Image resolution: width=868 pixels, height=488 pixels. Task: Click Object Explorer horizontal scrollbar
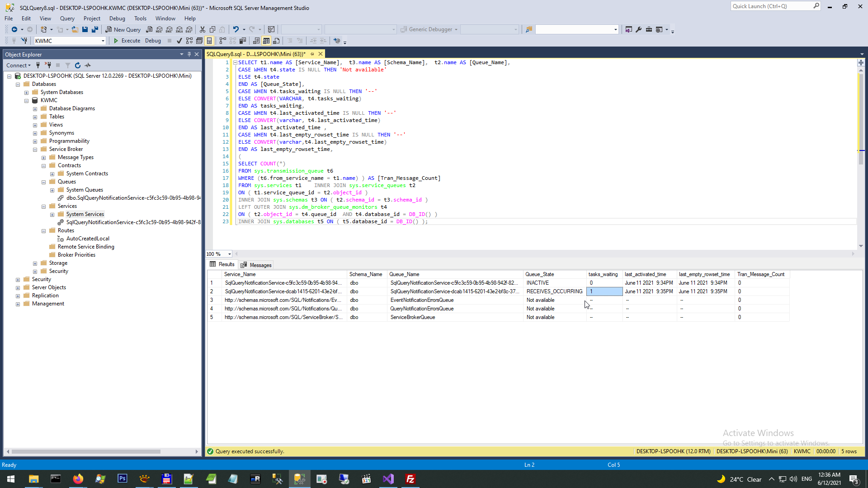pos(86,451)
